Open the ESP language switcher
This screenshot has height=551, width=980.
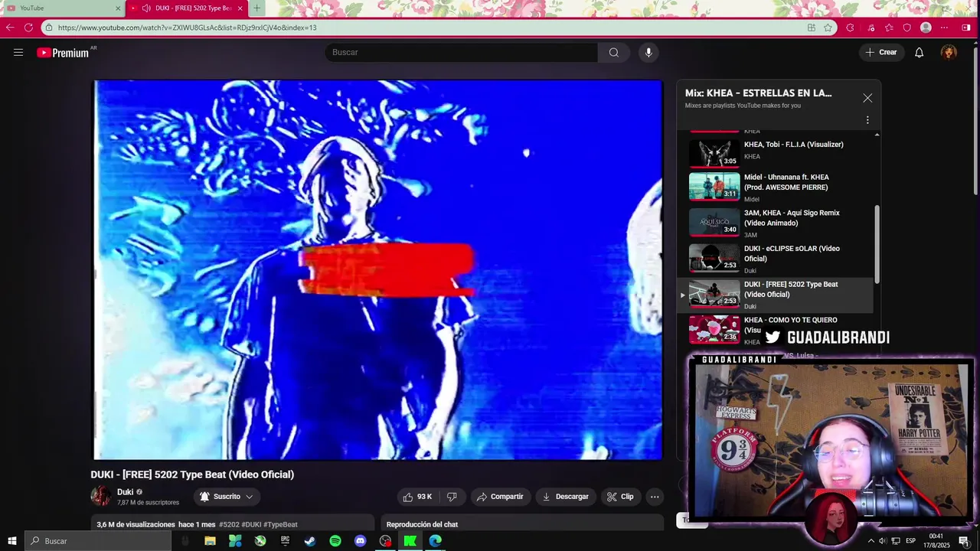[x=911, y=541]
